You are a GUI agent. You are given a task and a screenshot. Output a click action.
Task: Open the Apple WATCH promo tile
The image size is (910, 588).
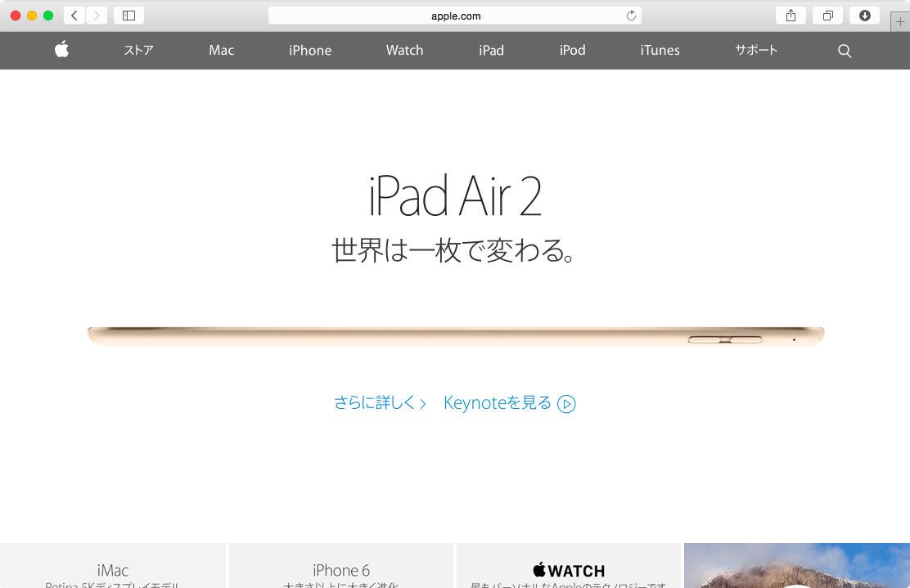click(569, 565)
